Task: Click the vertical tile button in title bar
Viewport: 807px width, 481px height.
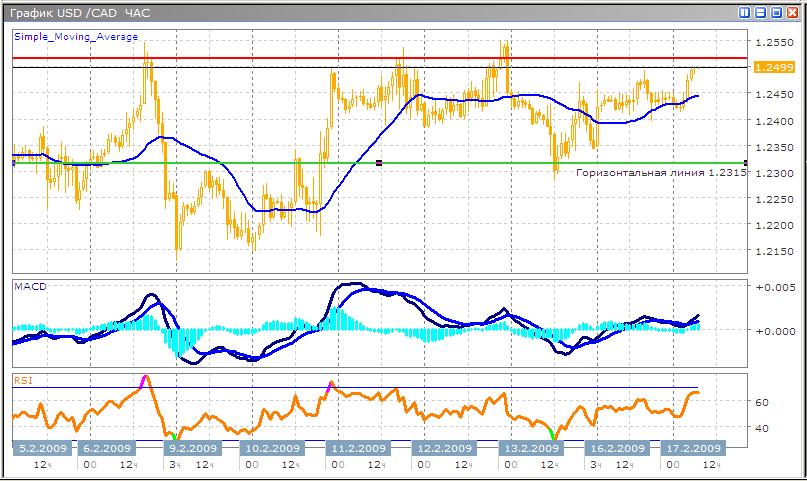Action: [x=745, y=13]
